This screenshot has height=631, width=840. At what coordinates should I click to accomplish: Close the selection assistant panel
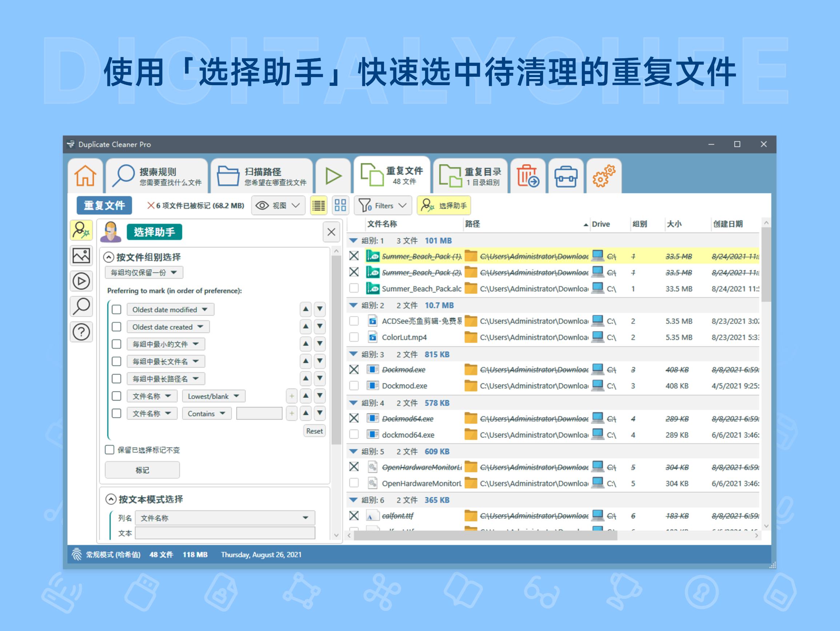(331, 232)
